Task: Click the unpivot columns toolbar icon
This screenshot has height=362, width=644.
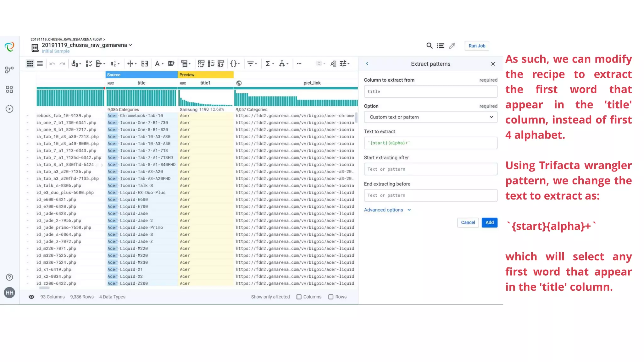Action: [211, 64]
